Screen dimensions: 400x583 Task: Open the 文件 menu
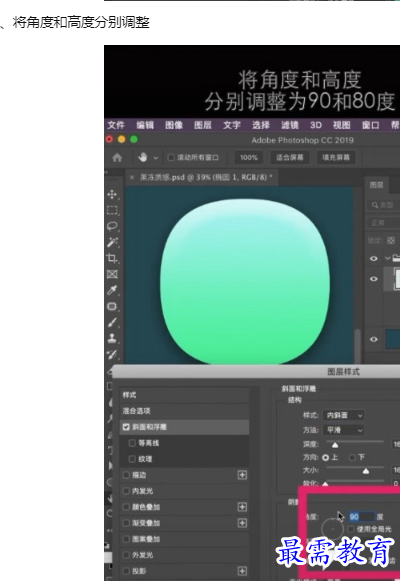(x=116, y=125)
